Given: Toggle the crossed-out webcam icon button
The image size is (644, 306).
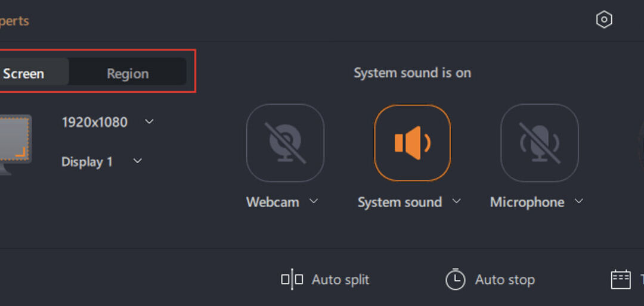Looking at the screenshot, I should pos(285,143).
